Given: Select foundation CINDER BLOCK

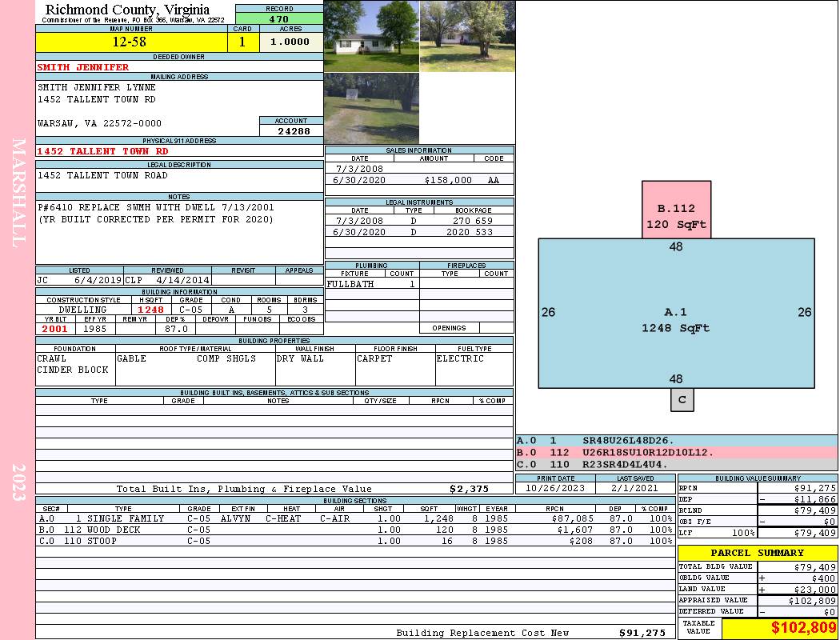Looking at the screenshot, I should pos(73,370).
